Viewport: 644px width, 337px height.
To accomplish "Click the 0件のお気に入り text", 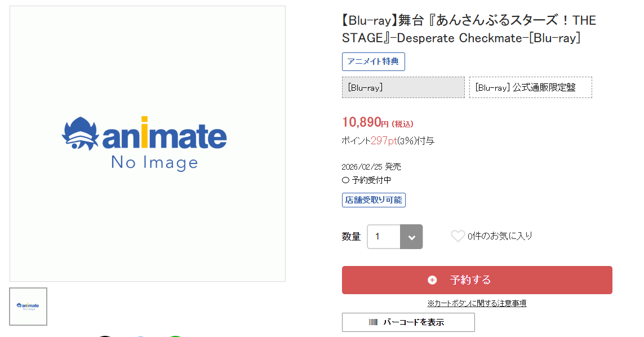I will [x=500, y=236].
